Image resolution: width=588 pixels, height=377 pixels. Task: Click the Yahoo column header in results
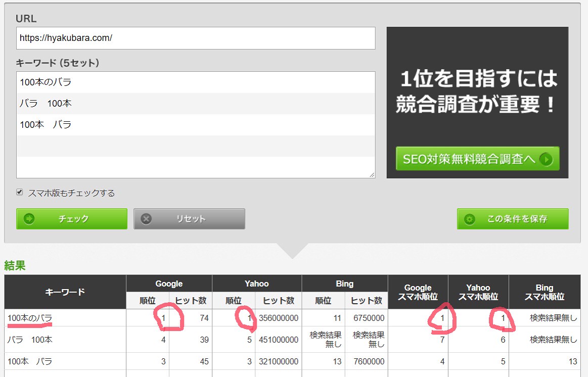pyautogui.click(x=256, y=284)
